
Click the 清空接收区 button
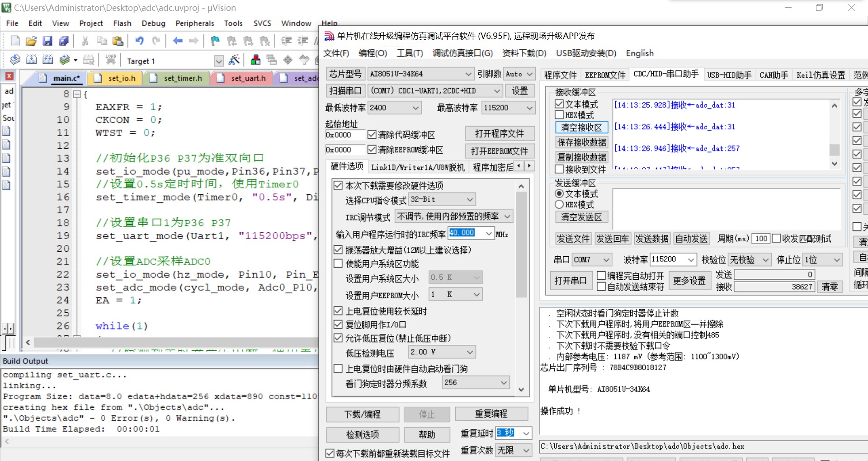[581, 127]
